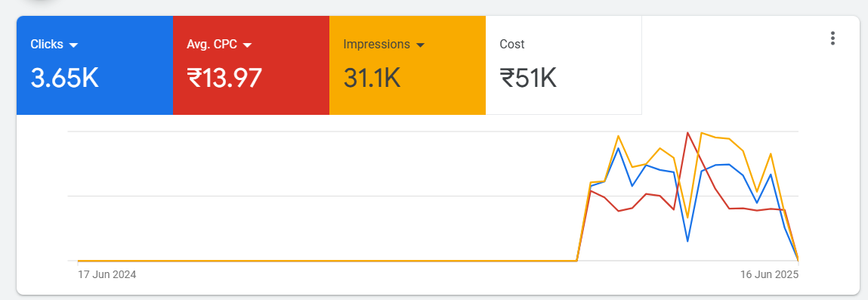Click the 17 Jun 2024 start date label
The image size is (868, 300).
pyautogui.click(x=107, y=274)
